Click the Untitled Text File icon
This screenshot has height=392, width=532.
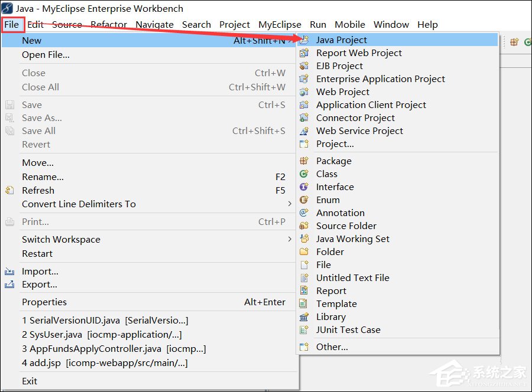tap(304, 278)
